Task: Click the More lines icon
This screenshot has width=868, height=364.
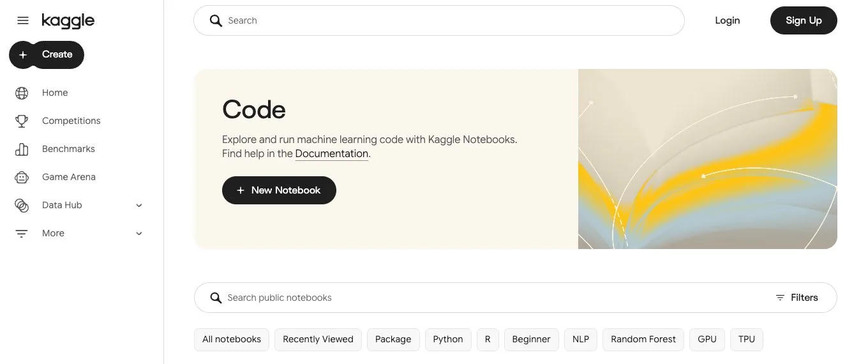Action: point(22,234)
